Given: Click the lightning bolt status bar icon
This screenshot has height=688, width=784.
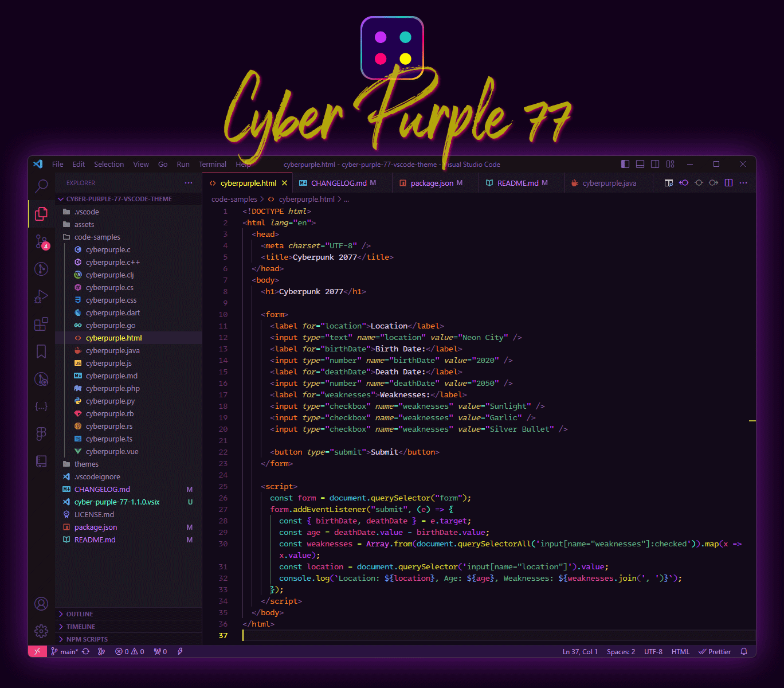Looking at the screenshot, I should [x=180, y=651].
